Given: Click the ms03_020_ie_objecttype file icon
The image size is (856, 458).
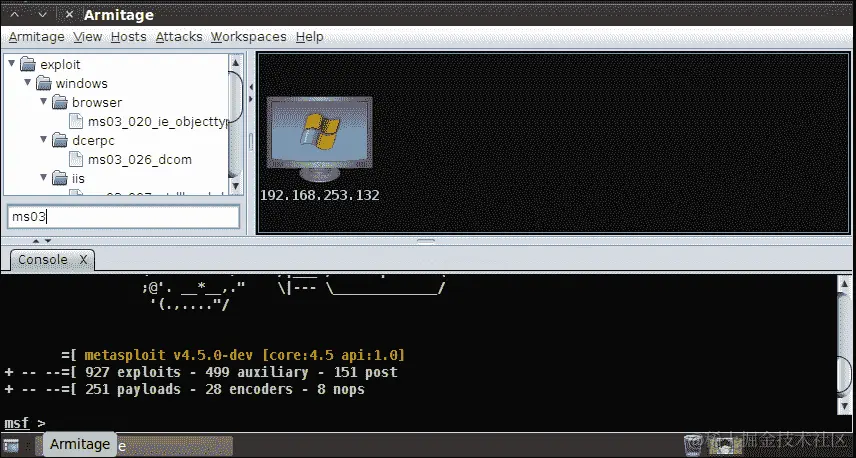Looking at the screenshot, I should (x=76, y=121).
